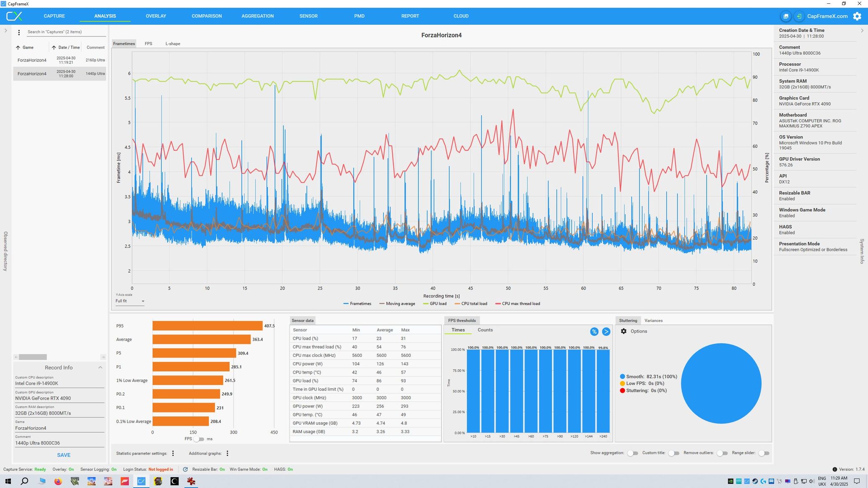Click the SAVE button

[64, 455]
